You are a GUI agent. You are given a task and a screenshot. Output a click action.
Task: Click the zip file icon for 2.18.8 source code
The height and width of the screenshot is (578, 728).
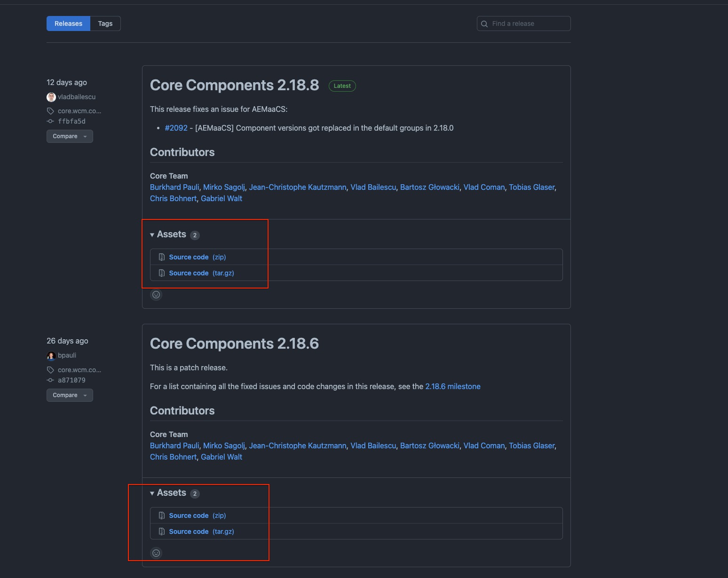tap(162, 257)
